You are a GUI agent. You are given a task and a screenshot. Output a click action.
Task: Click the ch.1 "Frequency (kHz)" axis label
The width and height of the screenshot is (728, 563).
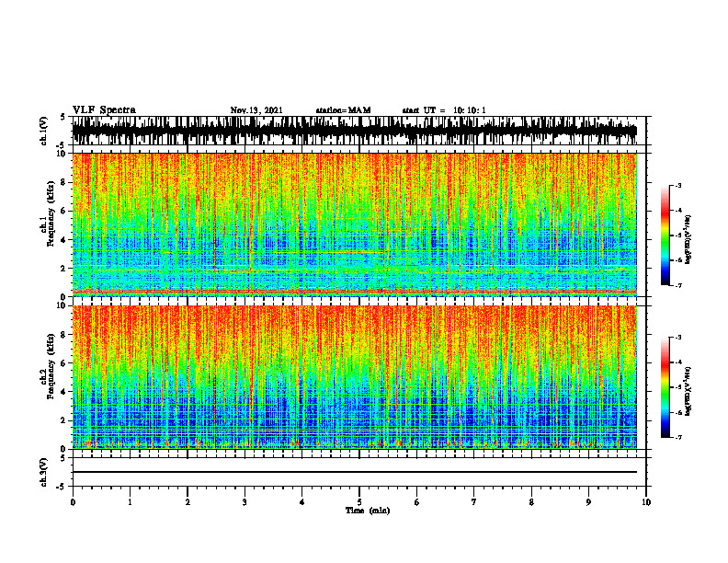pos(51,214)
